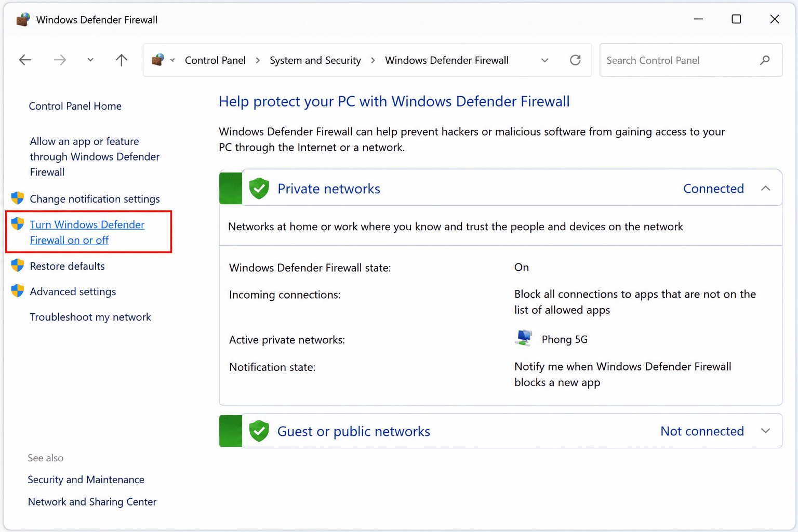Expand chevron after Control Panel breadcrumb
798x532 pixels.
click(258, 60)
